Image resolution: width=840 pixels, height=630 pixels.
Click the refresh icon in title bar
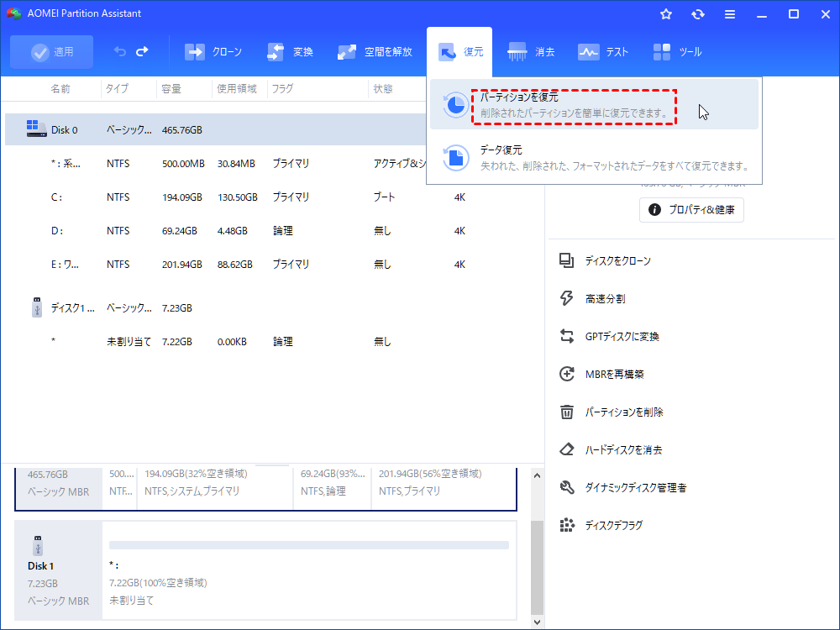pos(697,14)
